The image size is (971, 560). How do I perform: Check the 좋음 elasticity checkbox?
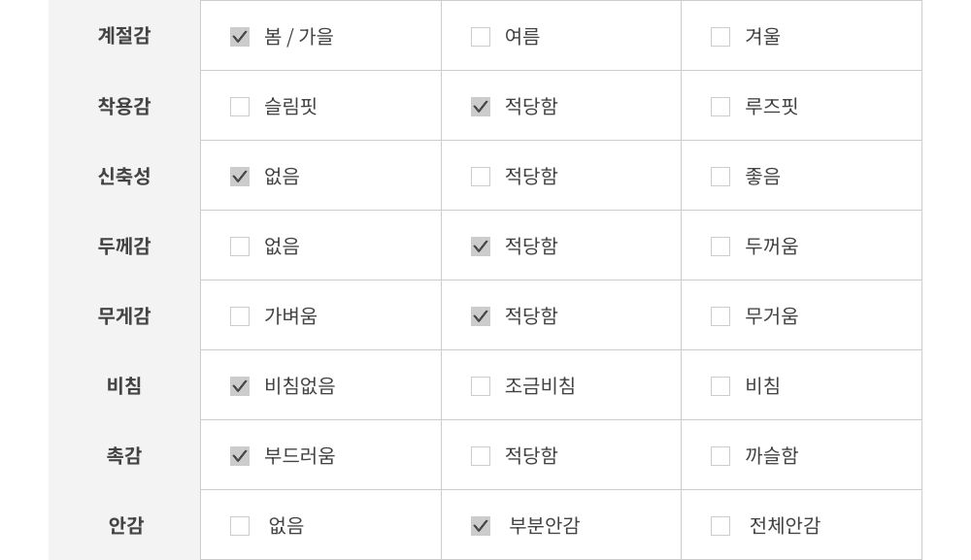[x=720, y=177]
